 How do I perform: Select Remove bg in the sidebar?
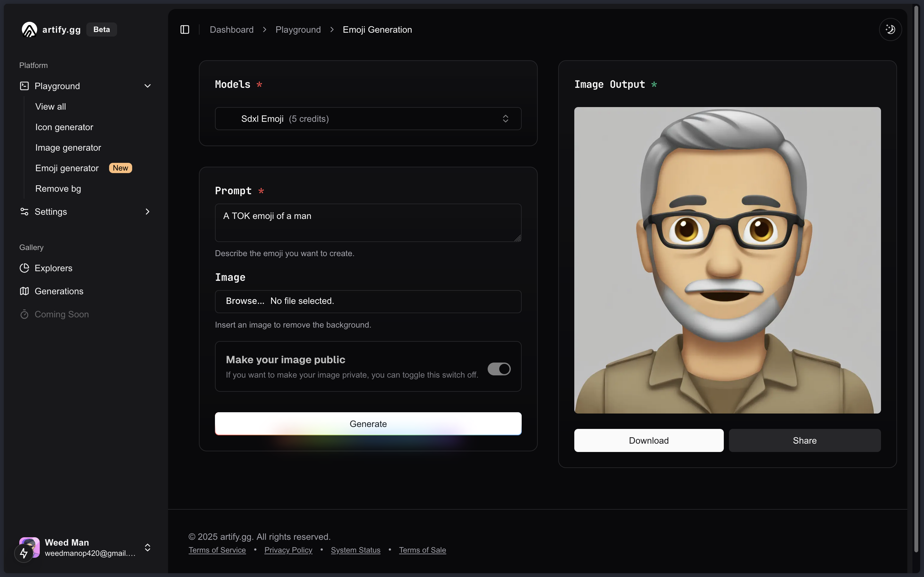click(58, 188)
